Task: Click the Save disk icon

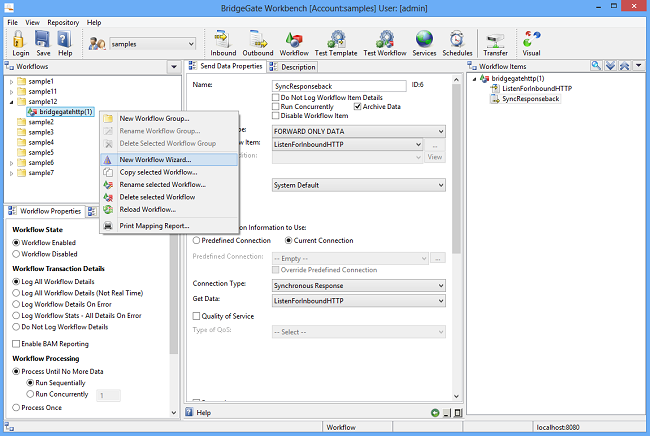Action: tap(42, 40)
